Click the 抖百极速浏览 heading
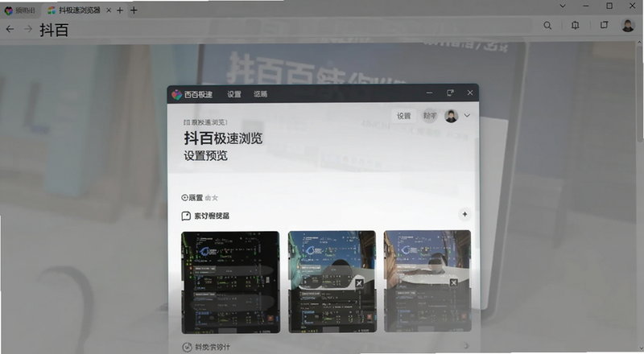Viewport: 644px width, 354px height. 223,138
